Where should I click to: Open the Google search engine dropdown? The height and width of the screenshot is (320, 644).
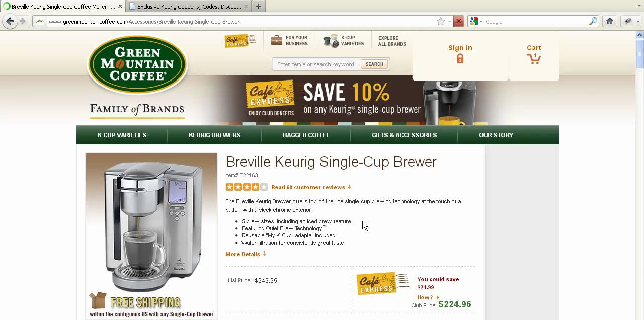[x=475, y=21]
